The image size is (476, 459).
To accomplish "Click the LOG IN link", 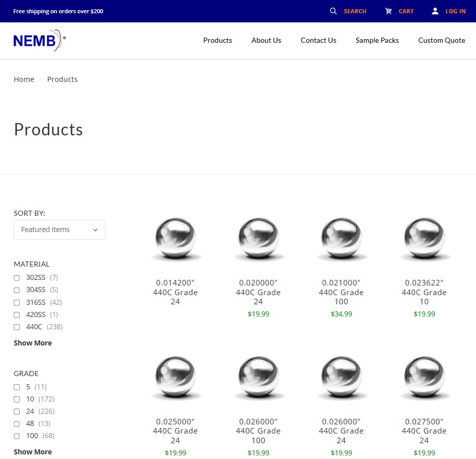I will [x=456, y=11].
